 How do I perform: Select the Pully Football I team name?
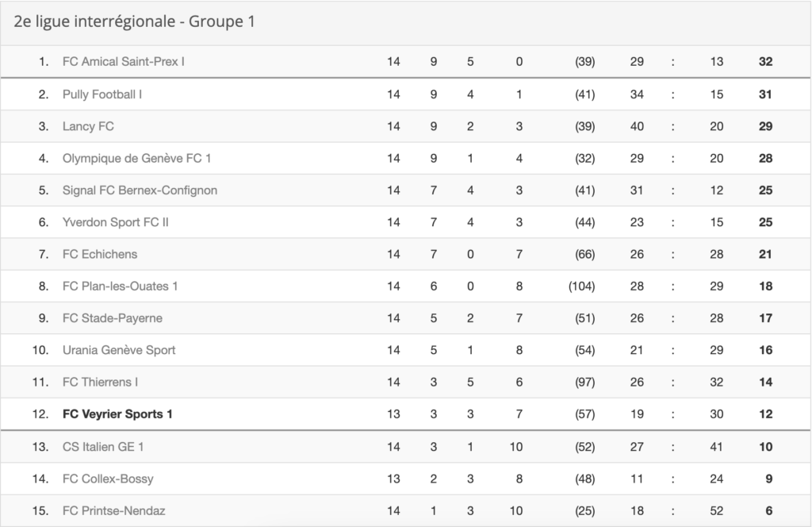[102, 94]
